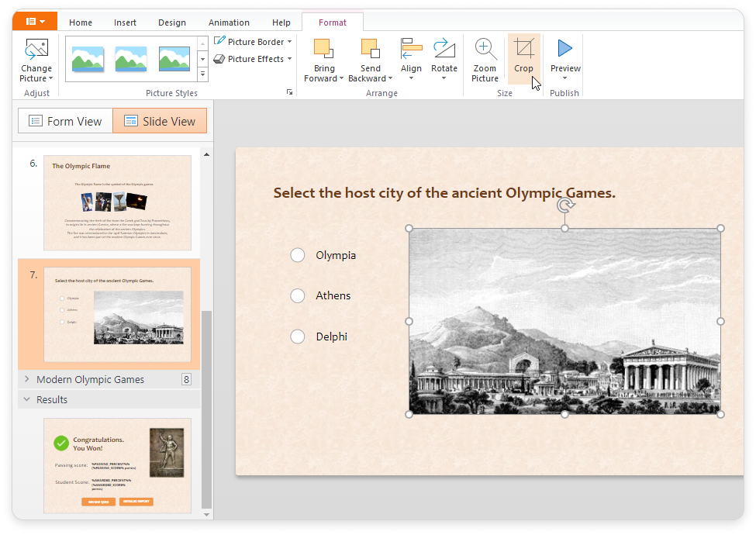Open the Animation tab
The image size is (756, 535).
coord(229,22)
